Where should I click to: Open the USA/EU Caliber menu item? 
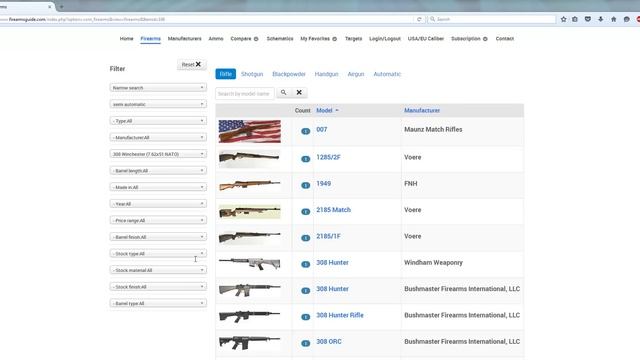pos(426,39)
